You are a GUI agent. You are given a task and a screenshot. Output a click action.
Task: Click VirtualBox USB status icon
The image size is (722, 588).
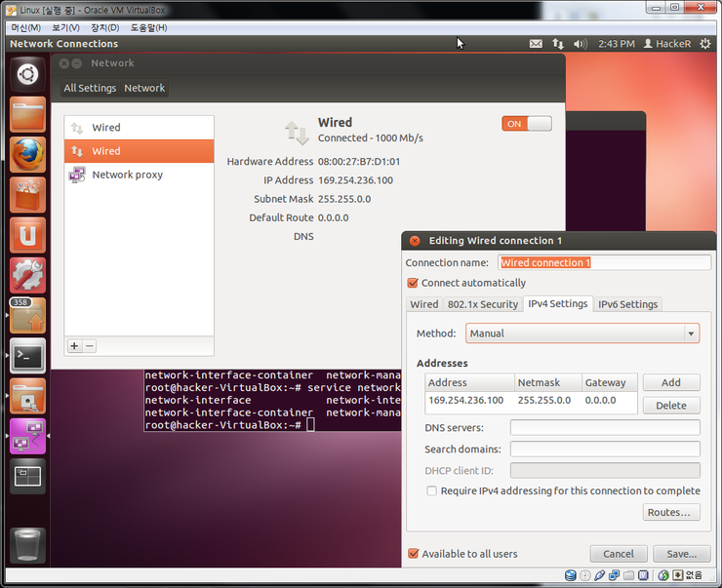click(x=599, y=575)
